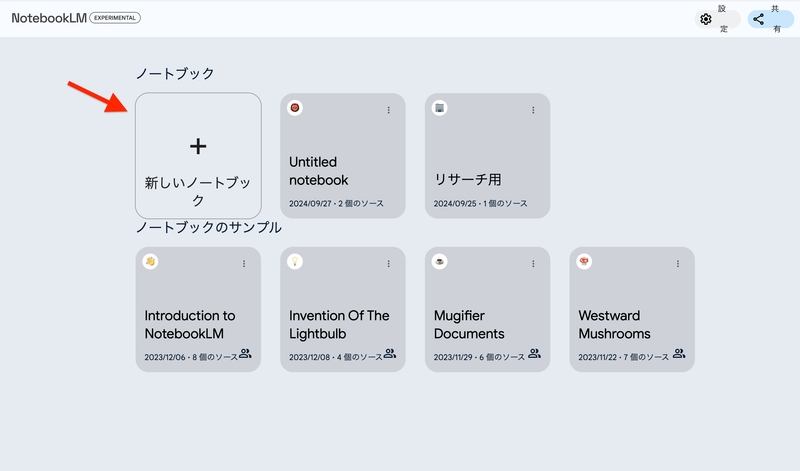Click the Untitled notebook emoji icon
The image size is (800, 471).
296,108
